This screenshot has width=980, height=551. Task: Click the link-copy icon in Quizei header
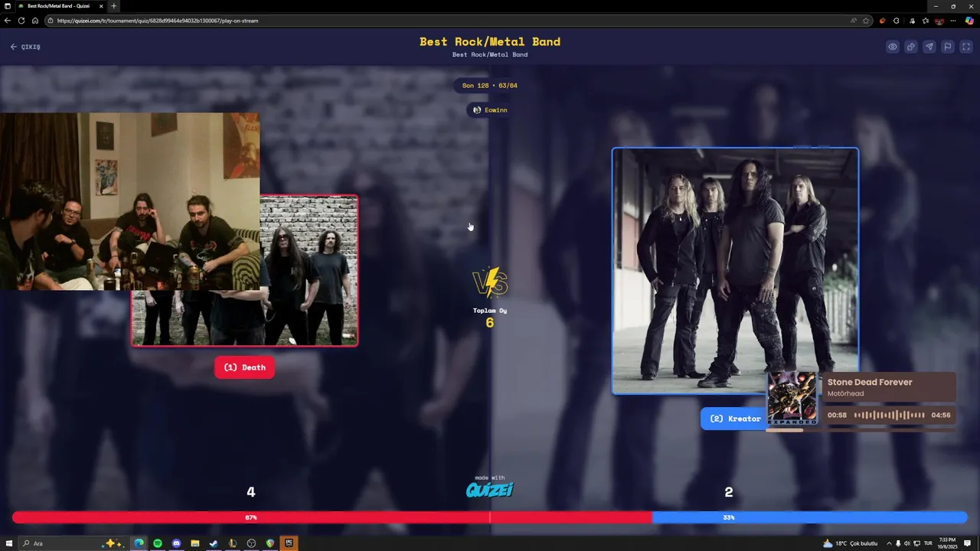(911, 47)
